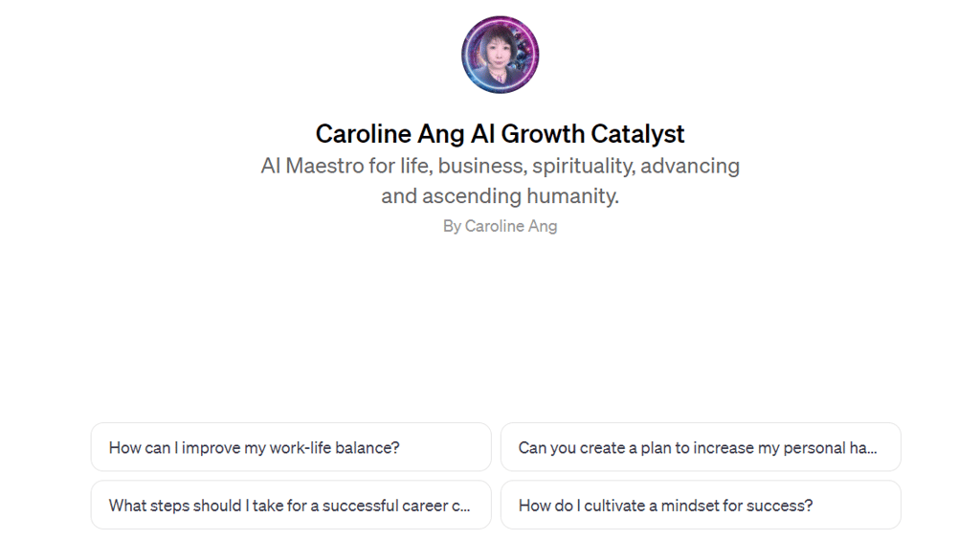The width and height of the screenshot is (980, 541).
Task: Click "How do I cultivate a mindset for success?"
Action: (701, 505)
